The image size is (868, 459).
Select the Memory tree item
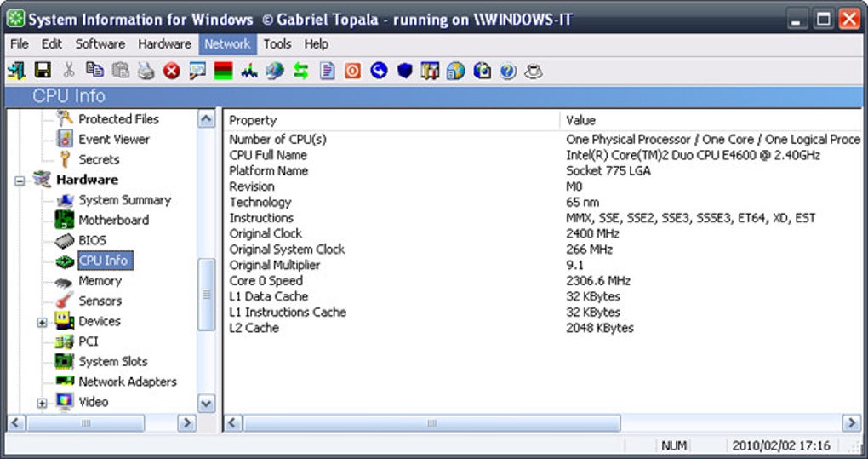[x=100, y=281]
